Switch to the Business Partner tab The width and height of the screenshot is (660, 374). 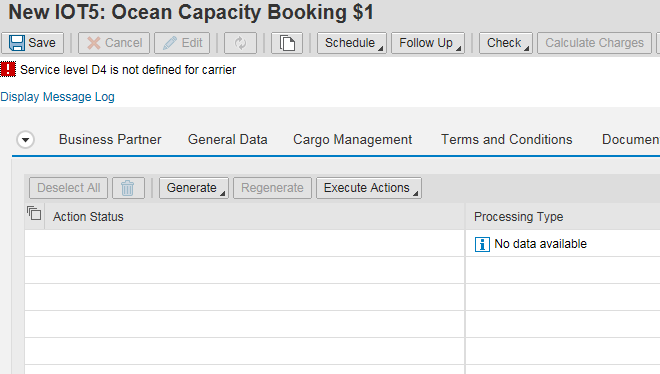click(110, 140)
